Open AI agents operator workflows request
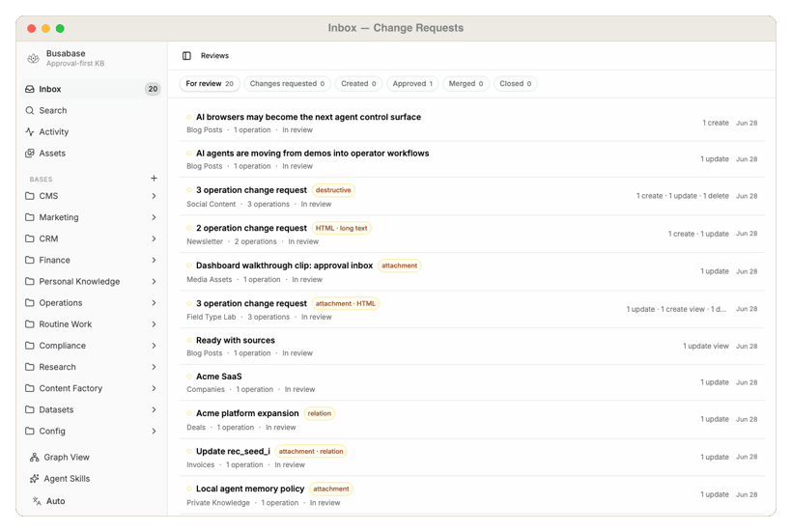 [x=471, y=159]
